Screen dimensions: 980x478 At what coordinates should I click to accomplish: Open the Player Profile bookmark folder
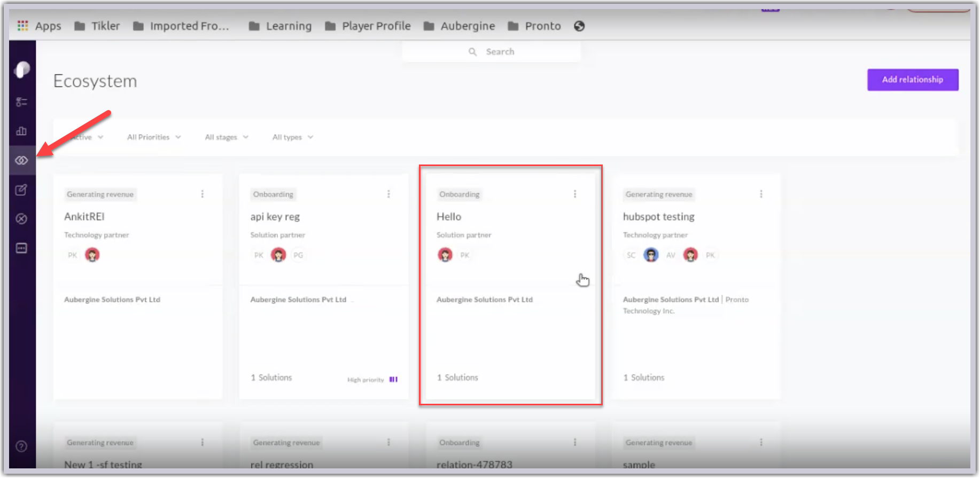[x=368, y=26]
